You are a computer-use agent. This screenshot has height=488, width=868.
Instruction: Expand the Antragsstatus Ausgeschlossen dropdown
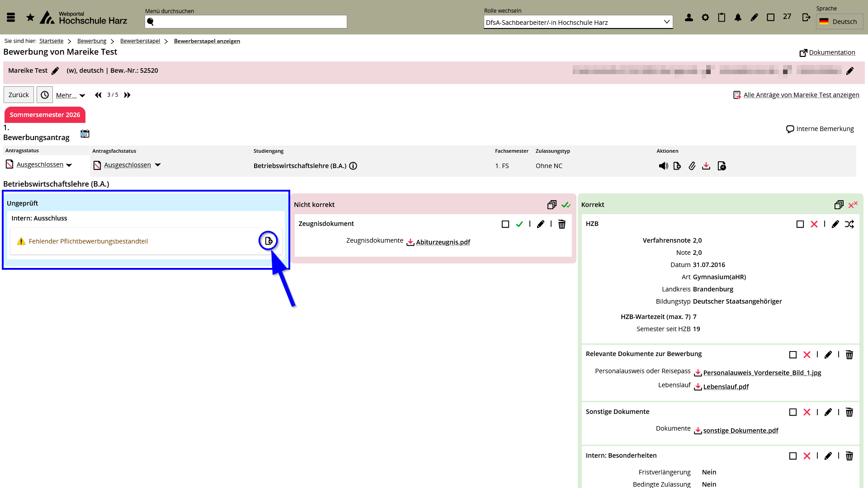[x=69, y=165]
